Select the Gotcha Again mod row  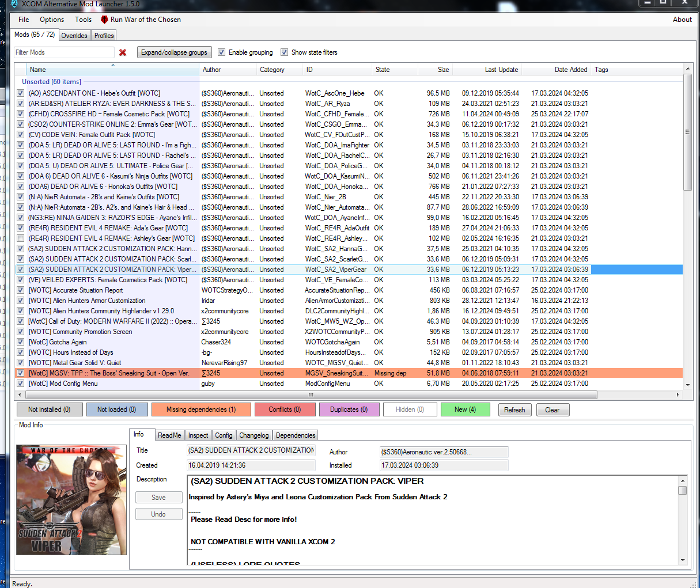[349, 342]
